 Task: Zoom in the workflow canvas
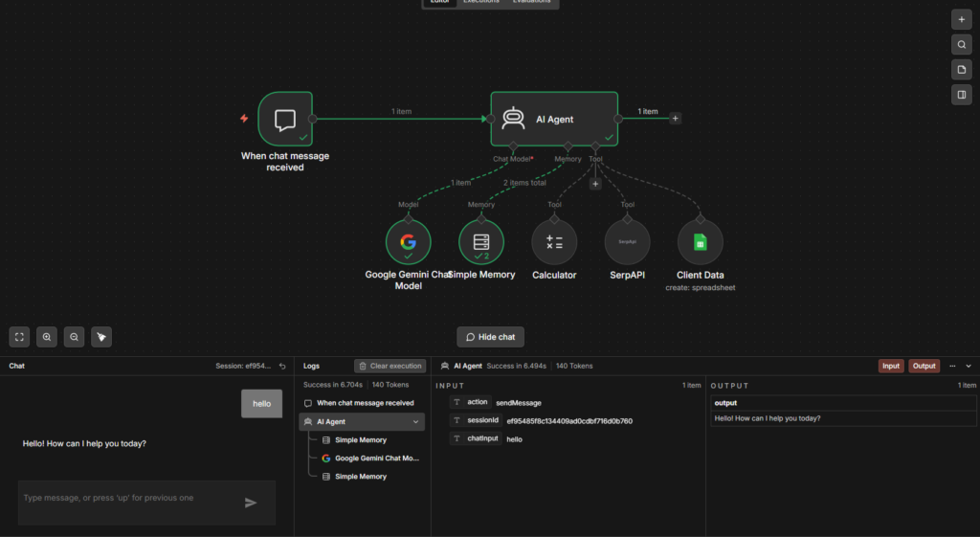(47, 337)
